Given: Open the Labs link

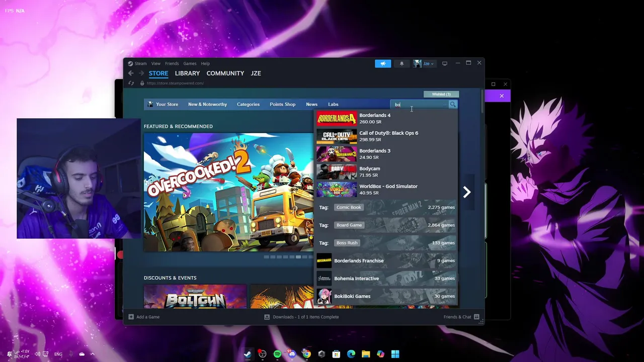Looking at the screenshot, I should point(333,105).
